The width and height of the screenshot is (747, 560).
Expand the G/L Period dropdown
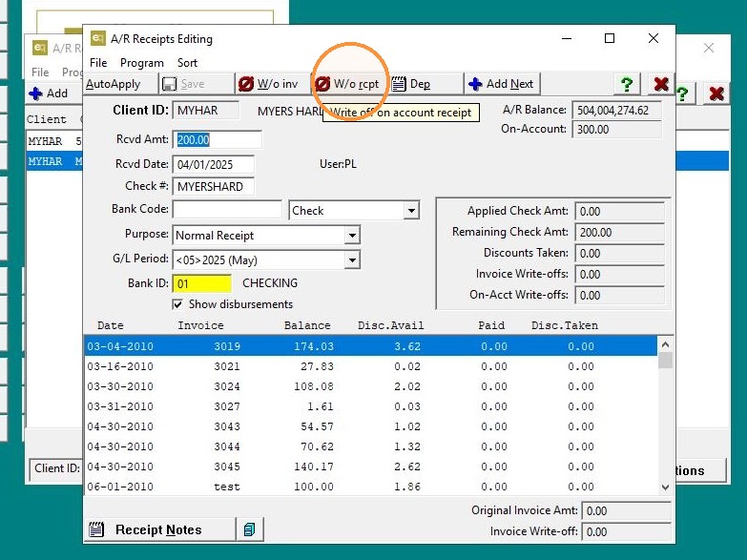(x=352, y=259)
